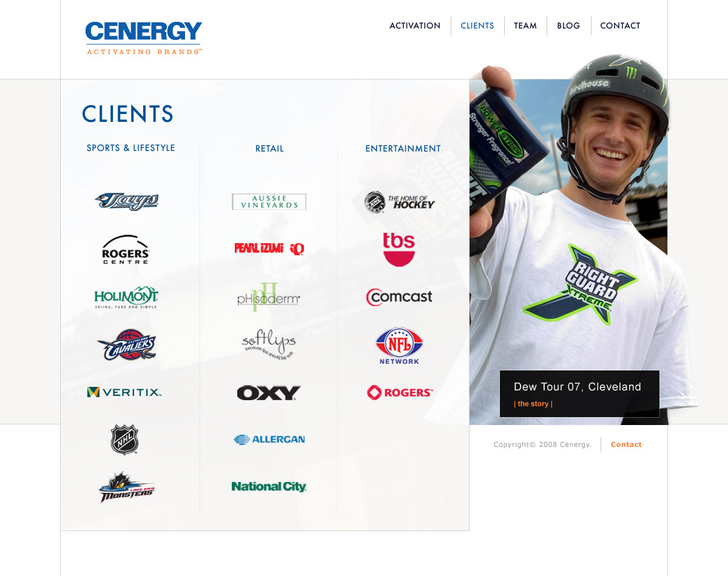The height and width of the screenshot is (576, 728).
Task: Click the orange Contact footer link
Action: 626,444
